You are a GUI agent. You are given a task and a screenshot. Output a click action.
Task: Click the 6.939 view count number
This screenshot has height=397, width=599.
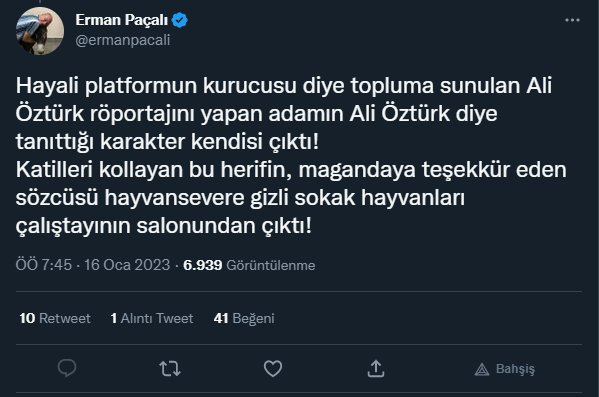point(202,265)
